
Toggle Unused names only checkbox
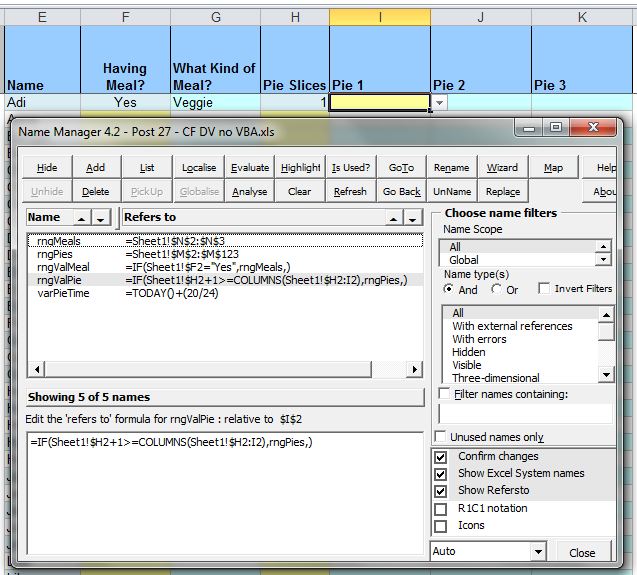point(440,436)
